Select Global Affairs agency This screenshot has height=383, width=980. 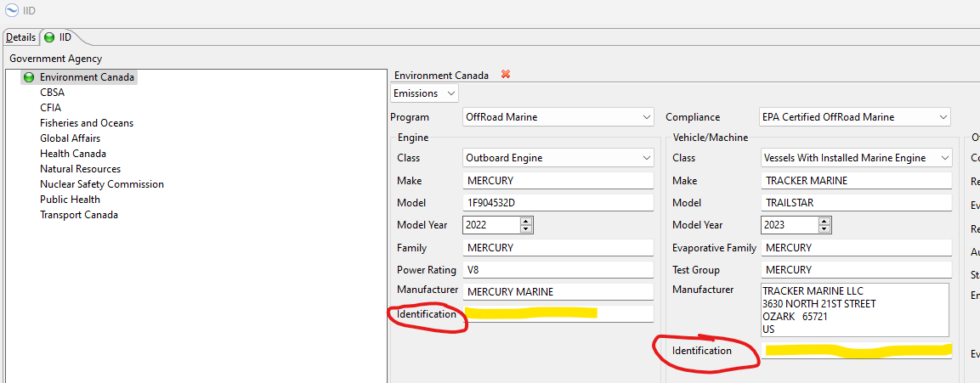70,138
